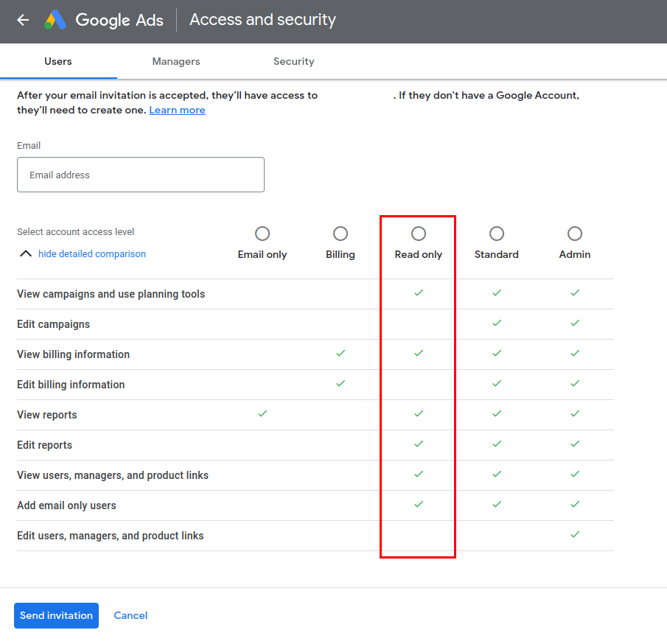Image resolution: width=667 pixels, height=644 pixels.
Task: Select the Standard access level
Action: 497,234
